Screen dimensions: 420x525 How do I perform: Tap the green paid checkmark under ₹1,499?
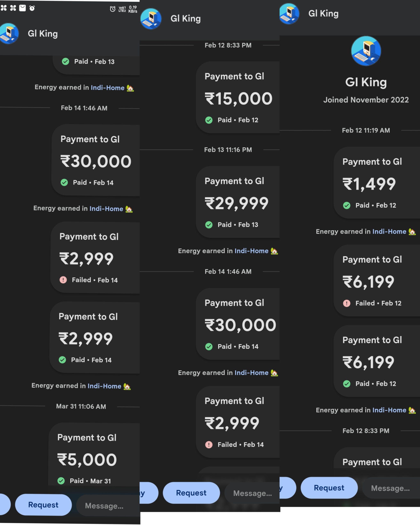pyautogui.click(x=346, y=205)
